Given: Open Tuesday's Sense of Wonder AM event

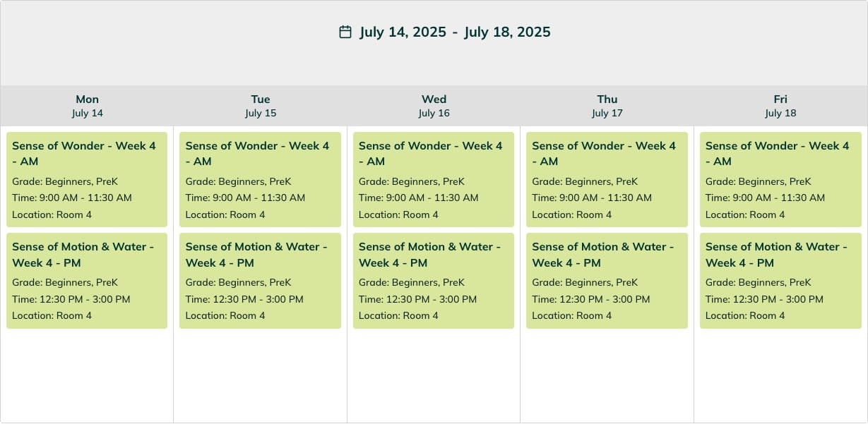Looking at the screenshot, I should [x=260, y=179].
